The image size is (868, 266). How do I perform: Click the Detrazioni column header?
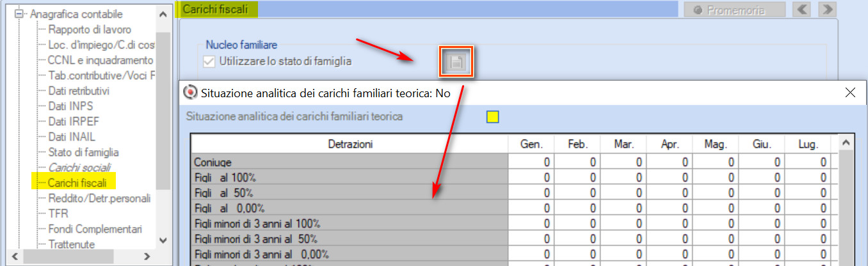tap(350, 145)
